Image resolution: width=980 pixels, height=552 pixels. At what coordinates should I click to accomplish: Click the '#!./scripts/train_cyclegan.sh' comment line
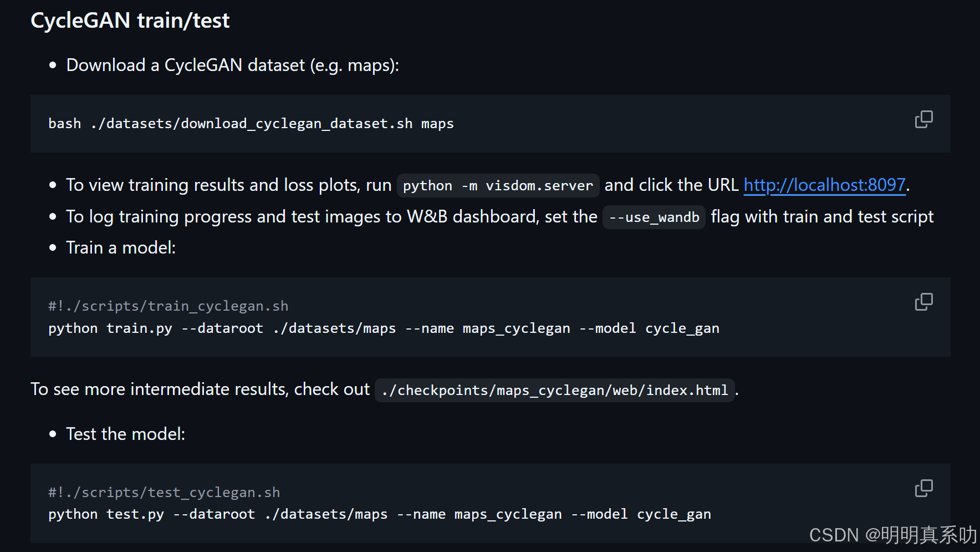pyautogui.click(x=168, y=306)
